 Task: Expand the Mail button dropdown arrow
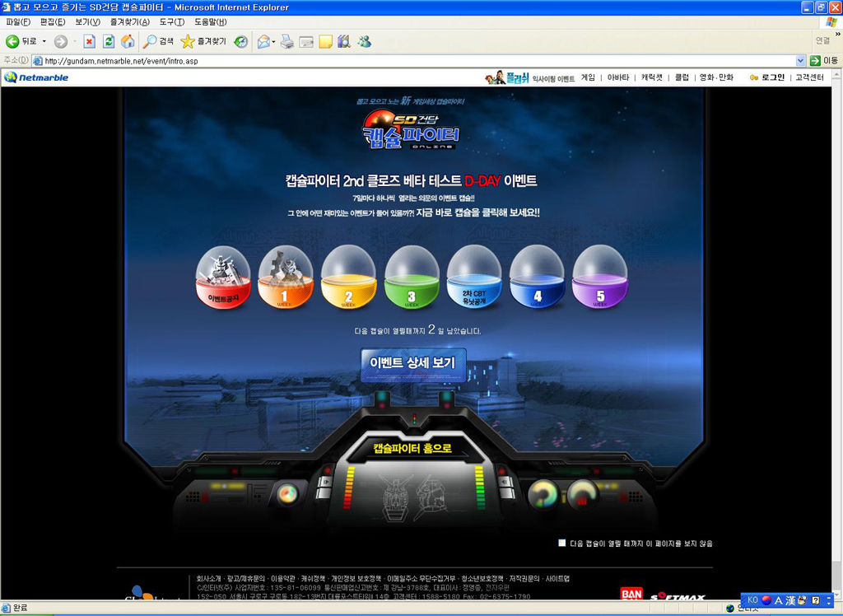pos(273,41)
